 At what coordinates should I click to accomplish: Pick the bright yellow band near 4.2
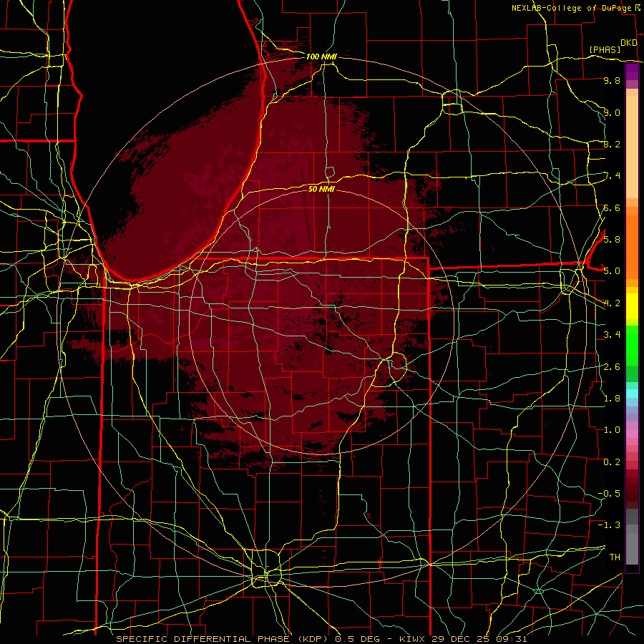(632, 307)
